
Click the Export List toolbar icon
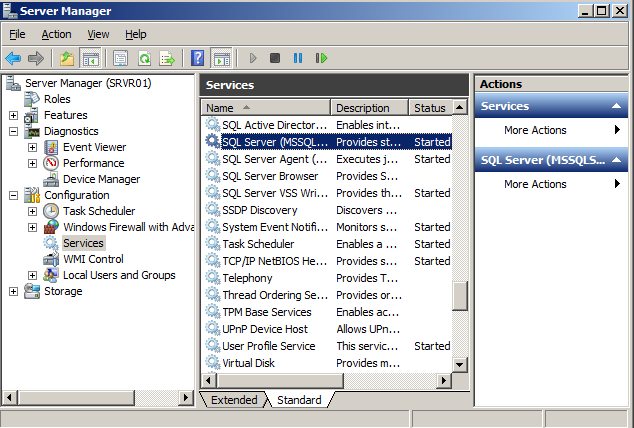click(x=167, y=59)
